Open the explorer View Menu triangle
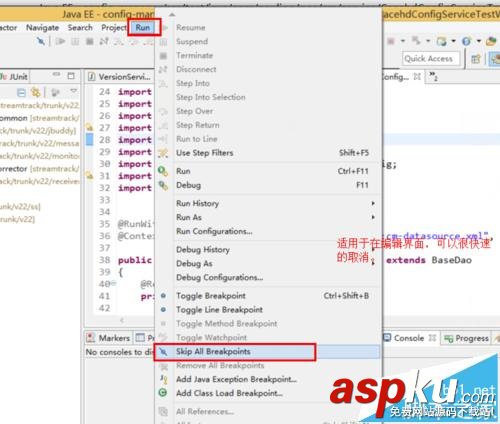The image size is (500, 424). (74, 90)
